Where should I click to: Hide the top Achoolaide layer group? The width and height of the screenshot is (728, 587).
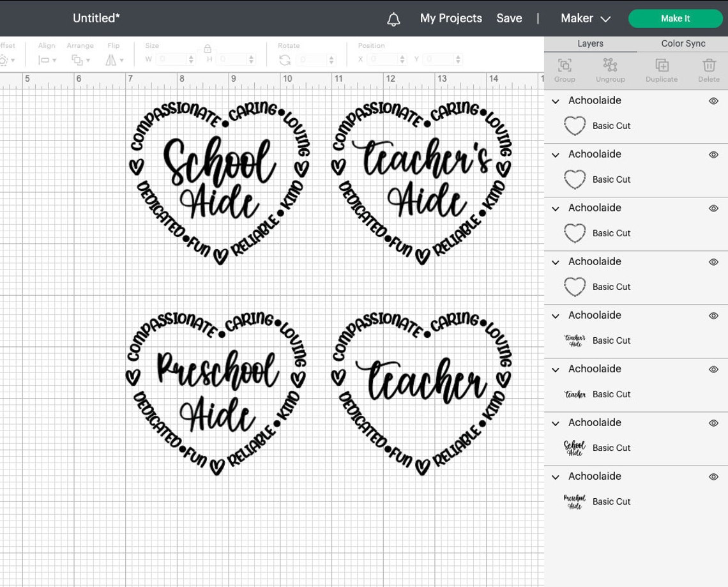coord(713,101)
